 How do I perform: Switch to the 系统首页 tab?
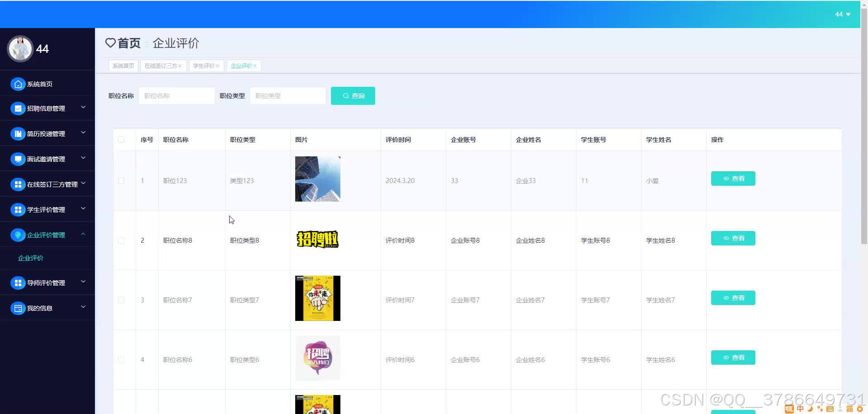(x=123, y=66)
